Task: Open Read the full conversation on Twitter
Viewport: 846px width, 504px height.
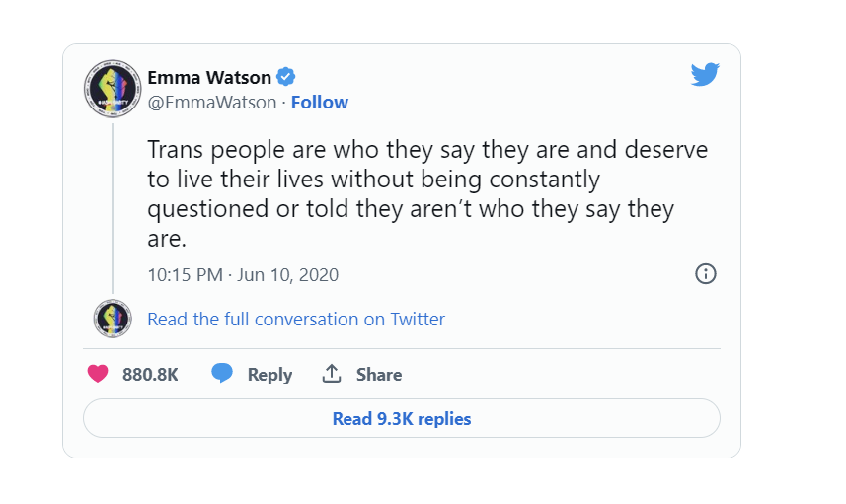Action: coord(296,320)
